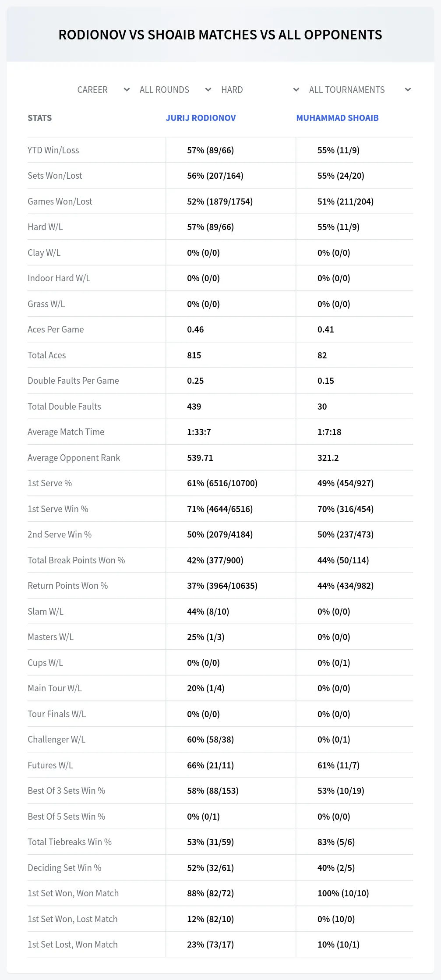The width and height of the screenshot is (441, 980).
Task: Click the chevron next to HARD
Action: click(x=296, y=90)
